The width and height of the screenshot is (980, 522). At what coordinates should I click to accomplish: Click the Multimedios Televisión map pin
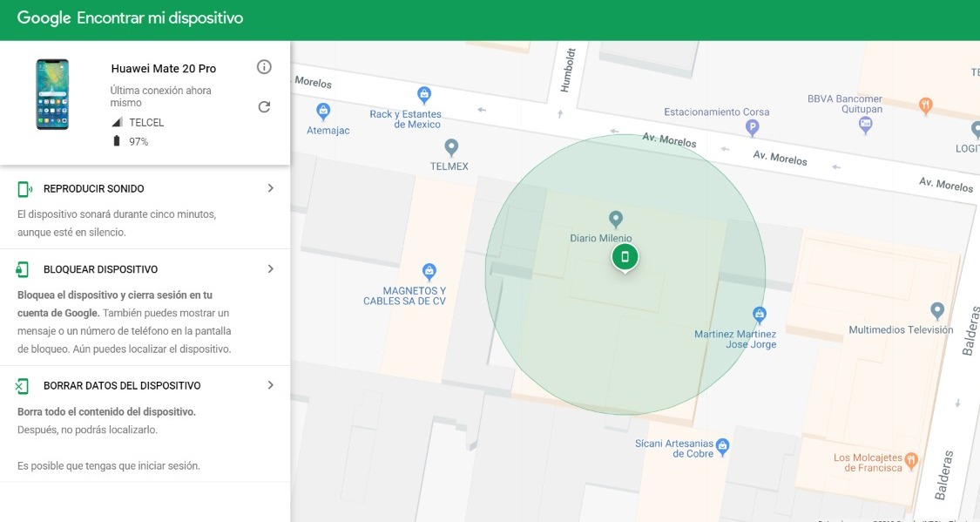(936, 311)
